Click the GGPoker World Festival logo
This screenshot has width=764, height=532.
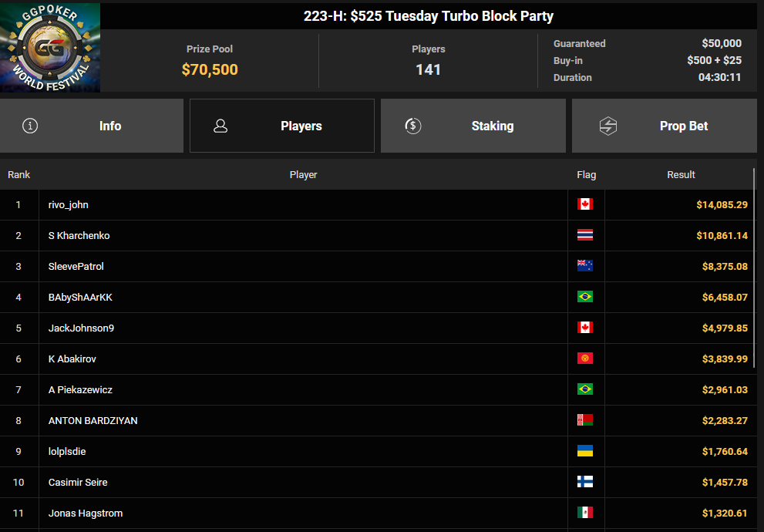coord(50,47)
